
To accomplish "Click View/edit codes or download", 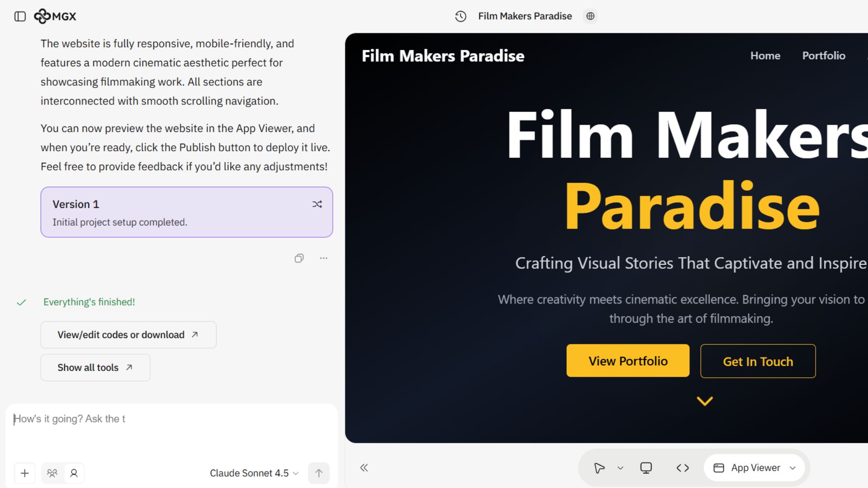I will (128, 335).
